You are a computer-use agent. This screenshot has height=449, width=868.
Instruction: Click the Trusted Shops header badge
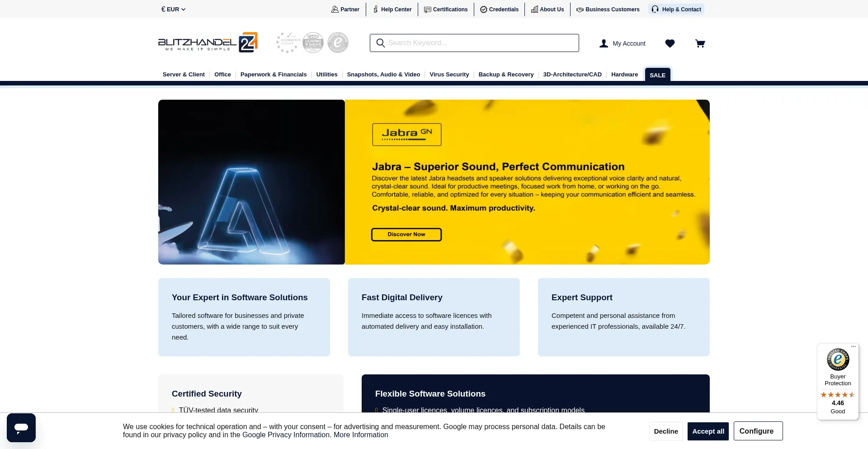pos(338,43)
